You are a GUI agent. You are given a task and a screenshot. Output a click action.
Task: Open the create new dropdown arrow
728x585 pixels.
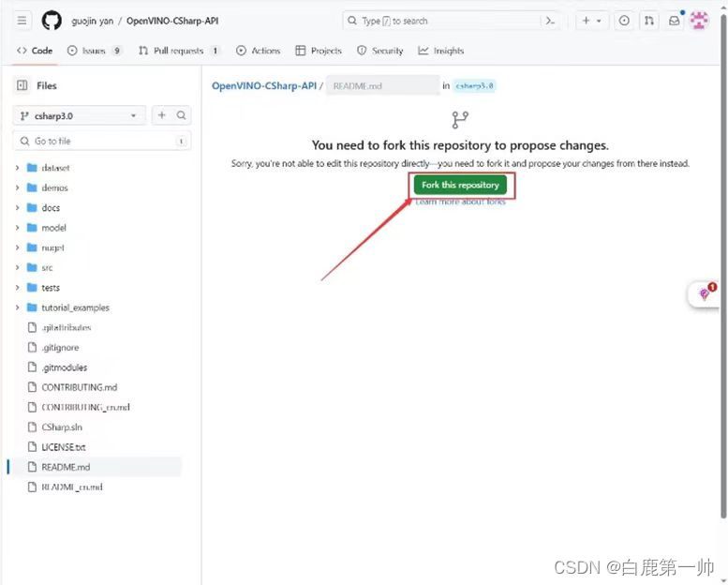(x=599, y=21)
